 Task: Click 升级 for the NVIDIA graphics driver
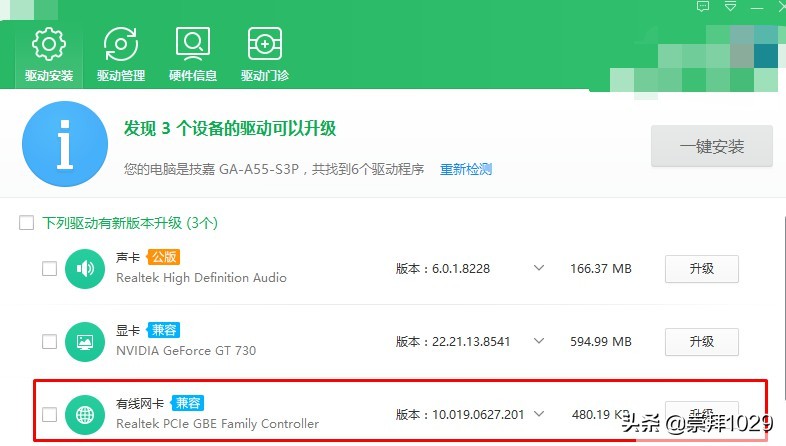(x=701, y=342)
